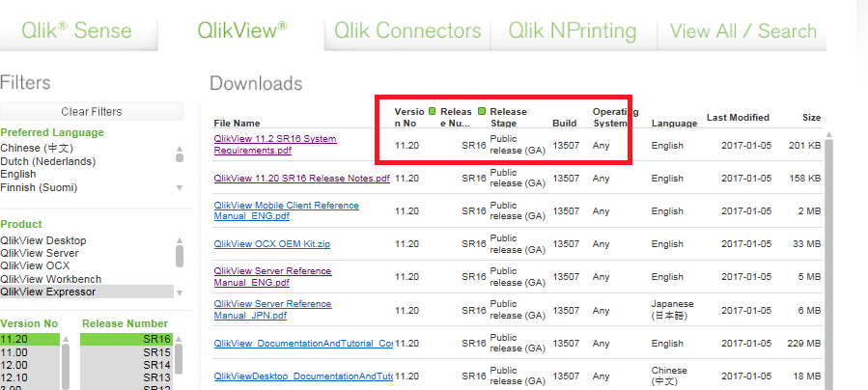Choose SR15 in Release Number list
868x390 pixels.
126,352
